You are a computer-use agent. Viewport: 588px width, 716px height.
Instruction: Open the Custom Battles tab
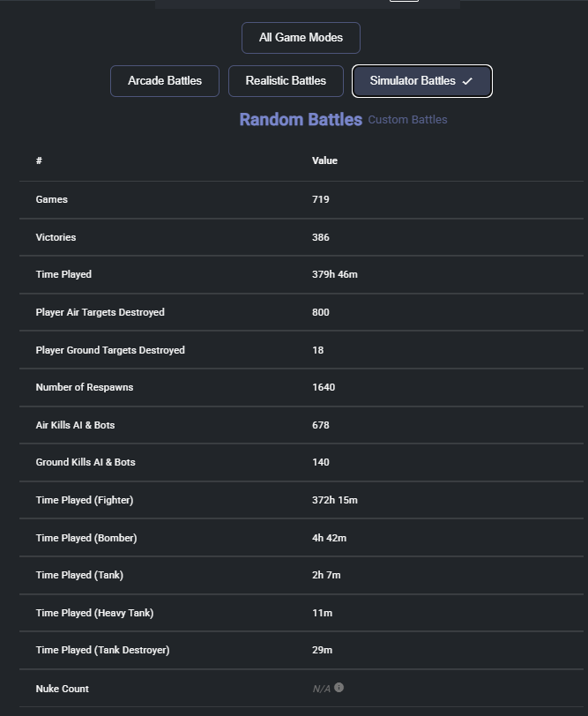coord(407,120)
